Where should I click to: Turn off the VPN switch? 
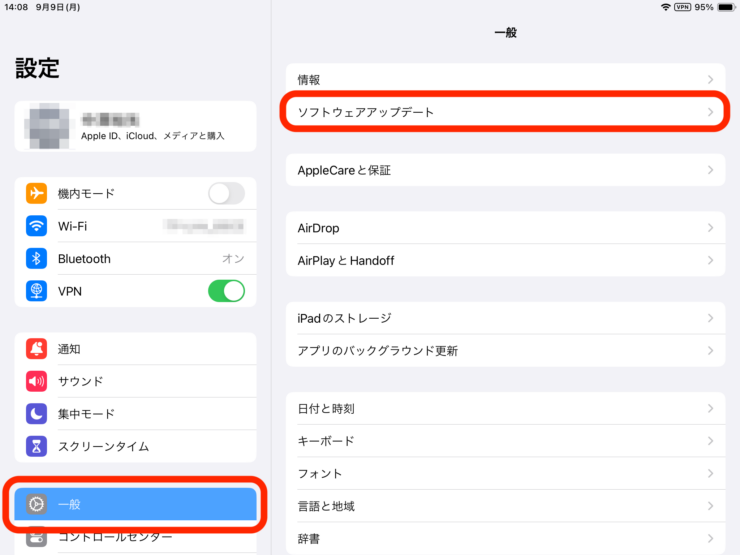coord(227,291)
